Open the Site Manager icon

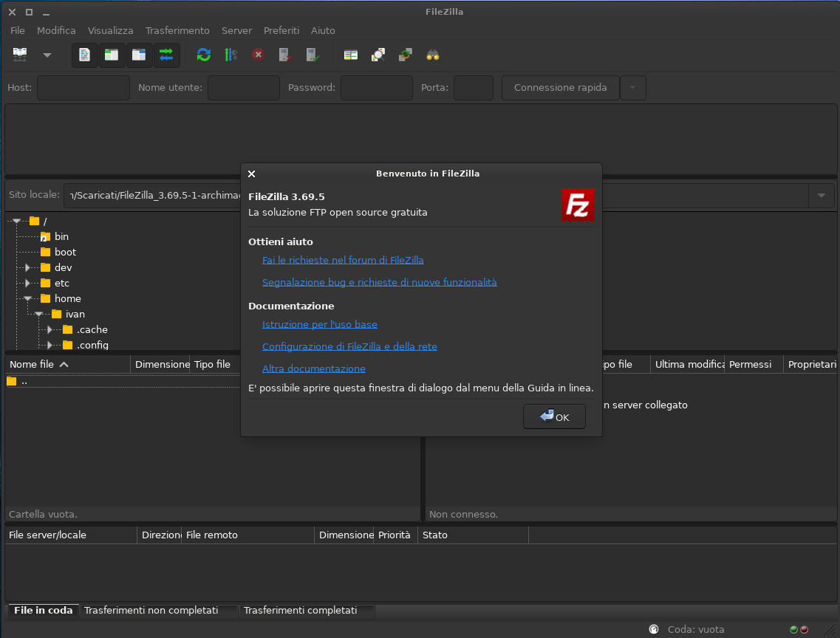click(20, 55)
